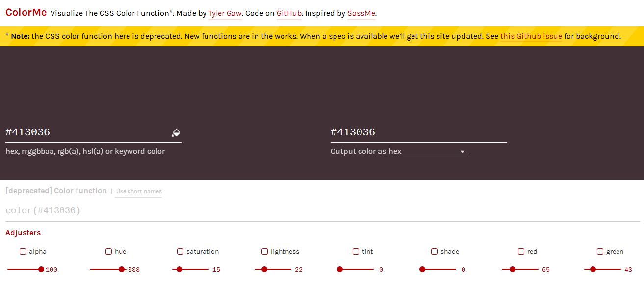Enable the hue adjuster checkbox
The width and height of the screenshot is (644, 287).
coord(108,251)
